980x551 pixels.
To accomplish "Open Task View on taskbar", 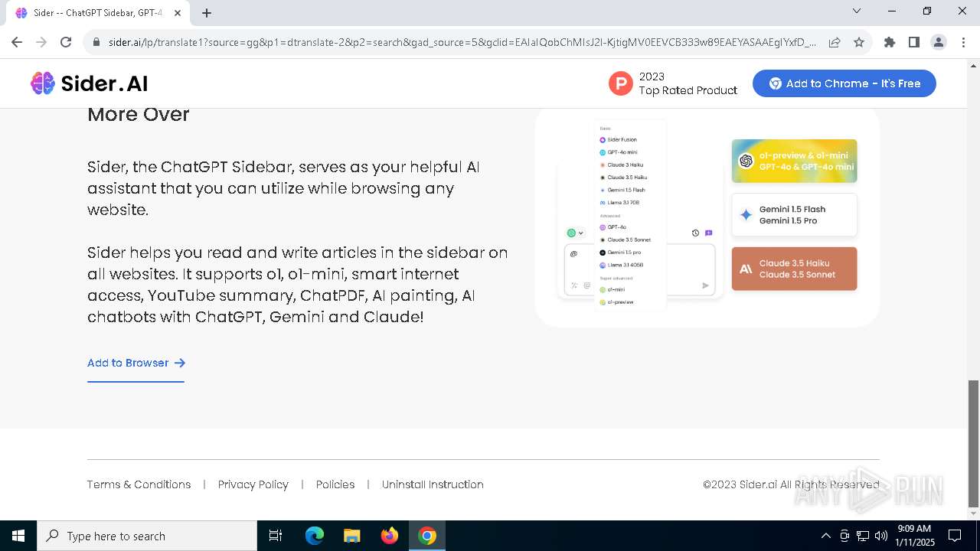I will coord(276,536).
